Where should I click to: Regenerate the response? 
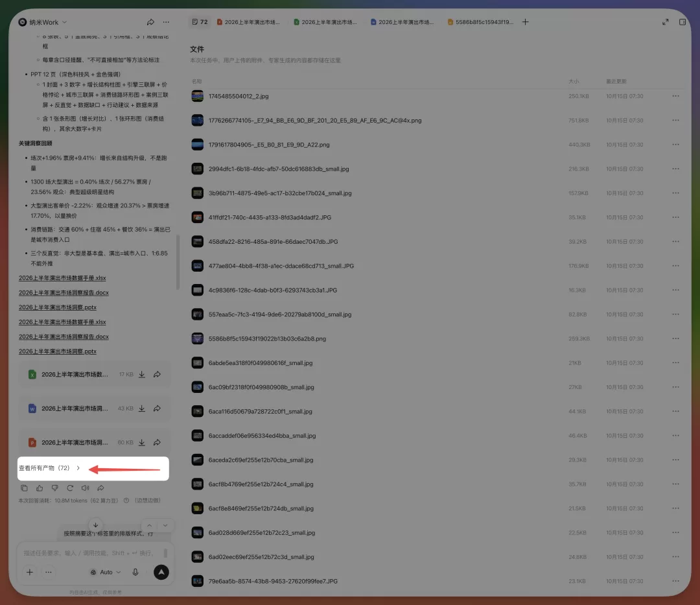(x=70, y=488)
